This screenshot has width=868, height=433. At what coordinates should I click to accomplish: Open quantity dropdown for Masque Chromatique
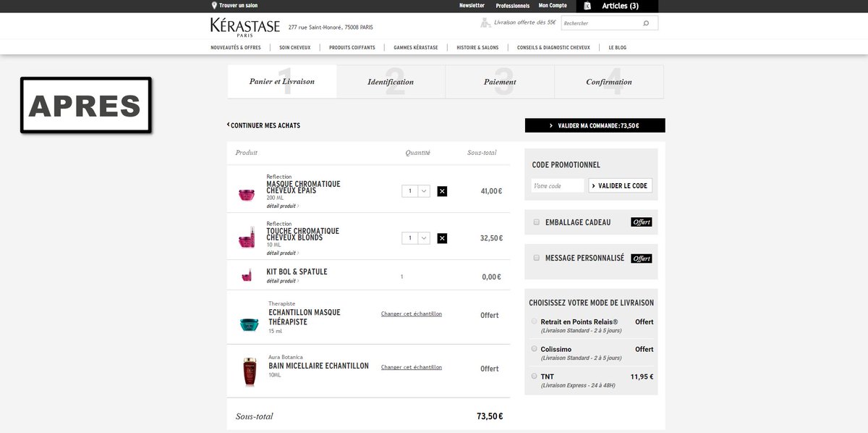coord(416,191)
